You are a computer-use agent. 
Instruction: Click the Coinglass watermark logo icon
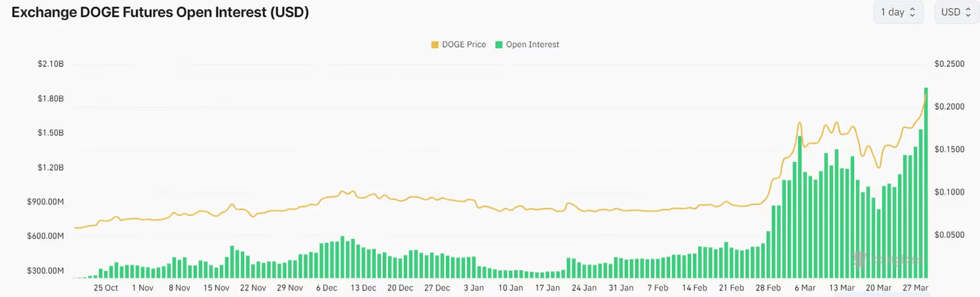[861, 259]
